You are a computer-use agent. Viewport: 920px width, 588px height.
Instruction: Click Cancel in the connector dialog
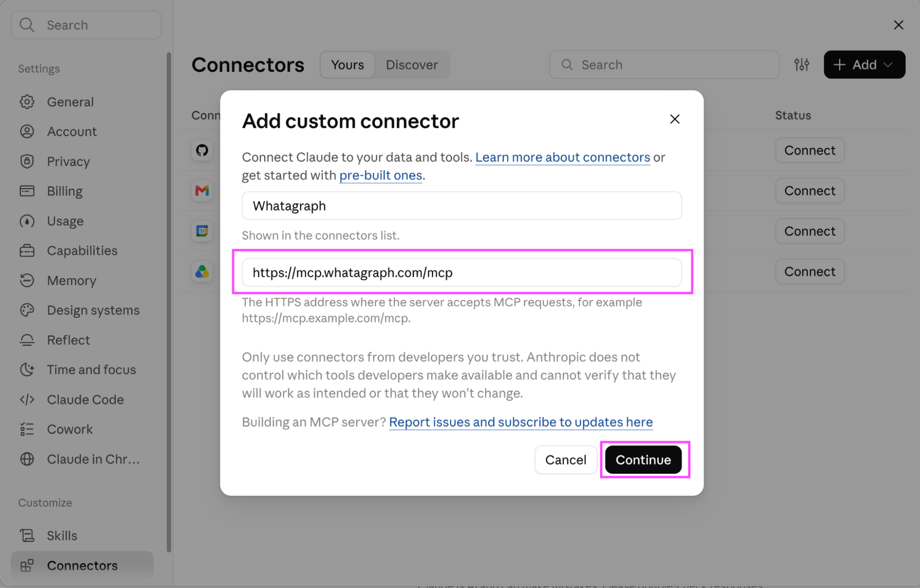coord(566,460)
